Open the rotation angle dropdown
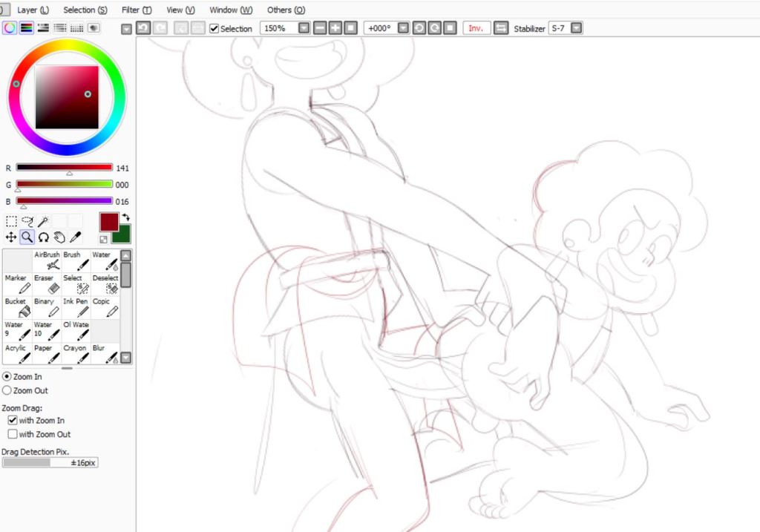This screenshot has height=532, width=760. click(x=403, y=28)
